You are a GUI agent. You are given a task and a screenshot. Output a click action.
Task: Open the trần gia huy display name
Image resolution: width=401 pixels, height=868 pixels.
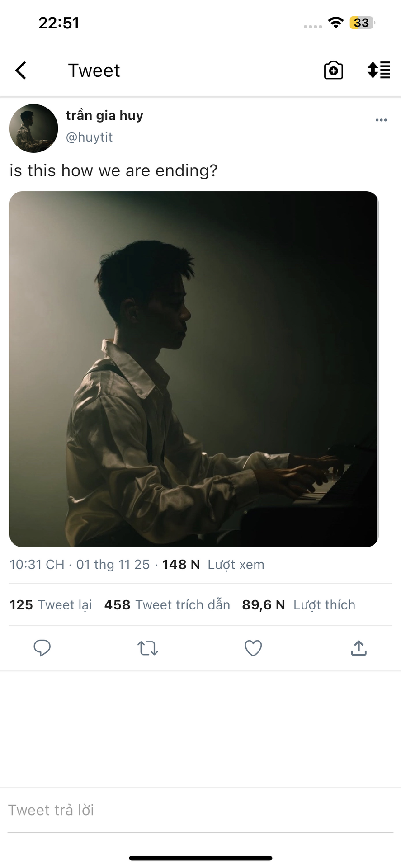104,116
